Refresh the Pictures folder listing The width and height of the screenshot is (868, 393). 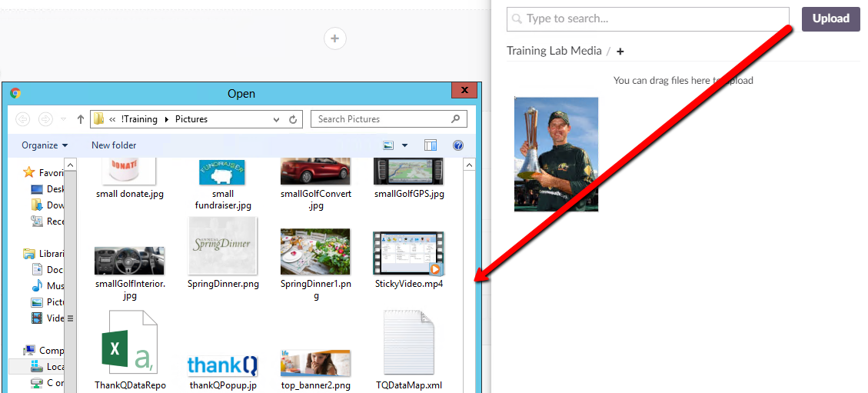tap(293, 119)
